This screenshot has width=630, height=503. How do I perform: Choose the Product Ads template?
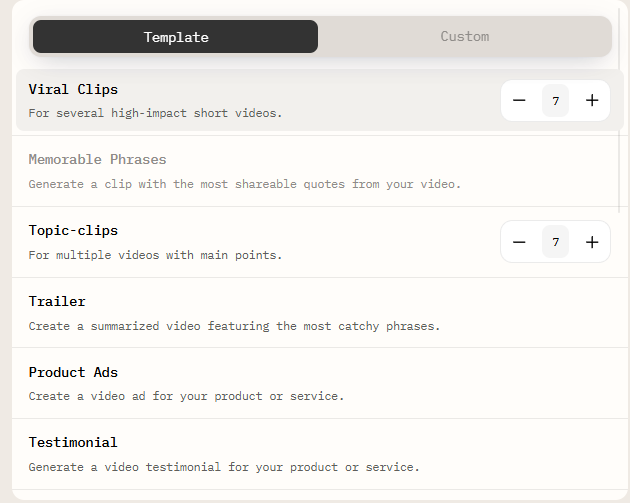[73, 372]
